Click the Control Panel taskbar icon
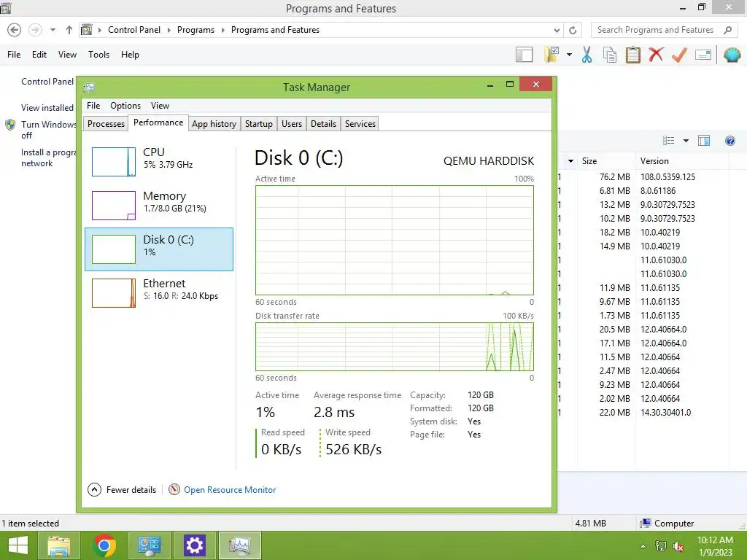Image resolution: width=747 pixels, height=560 pixels. tap(150, 545)
